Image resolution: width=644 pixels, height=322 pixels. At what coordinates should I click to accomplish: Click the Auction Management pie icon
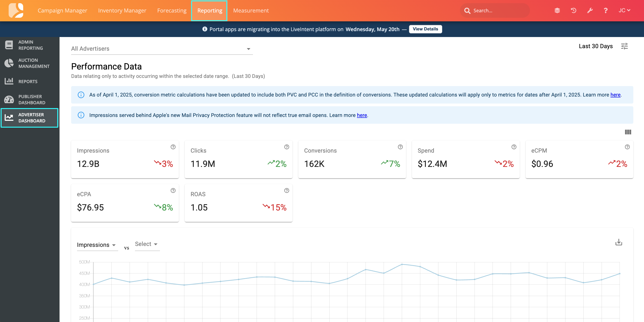[9, 63]
